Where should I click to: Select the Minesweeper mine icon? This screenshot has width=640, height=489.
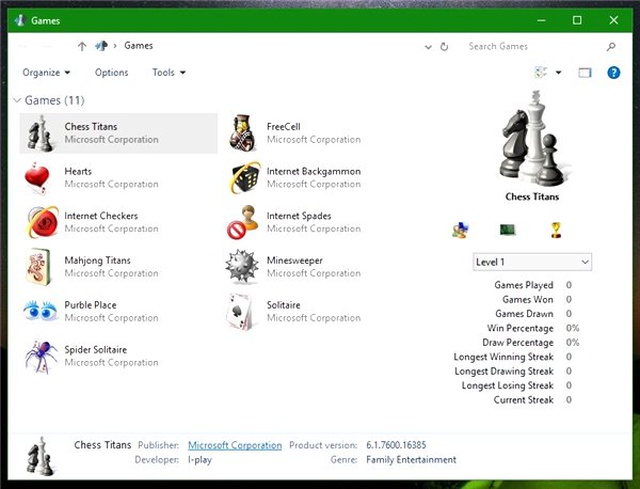pyautogui.click(x=242, y=266)
